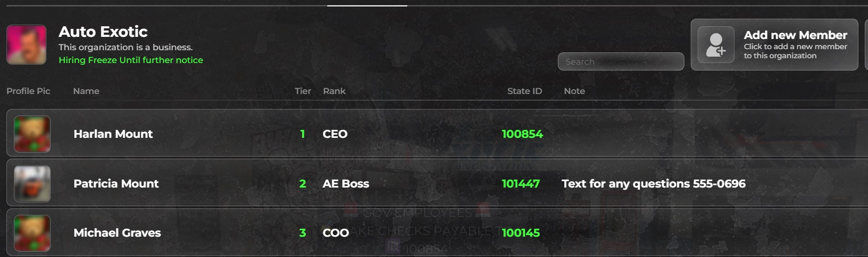
Task: Click the State ID column header
Action: pos(524,91)
